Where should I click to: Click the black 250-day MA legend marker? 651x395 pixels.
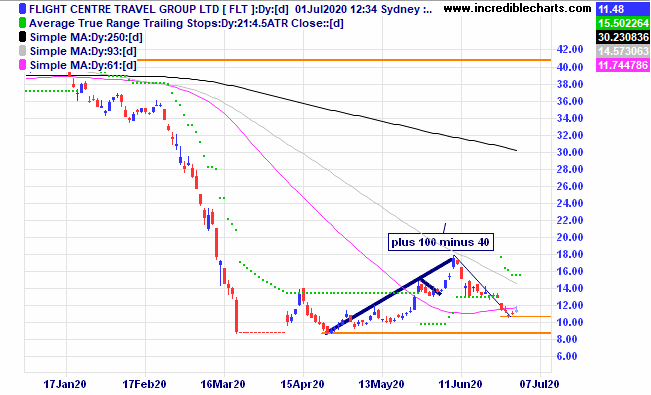click(x=22, y=37)
